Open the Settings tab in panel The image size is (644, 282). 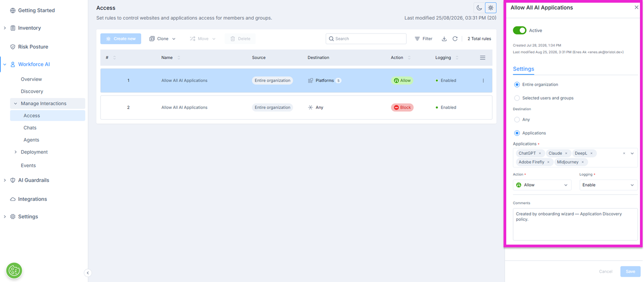pos(523,69)
